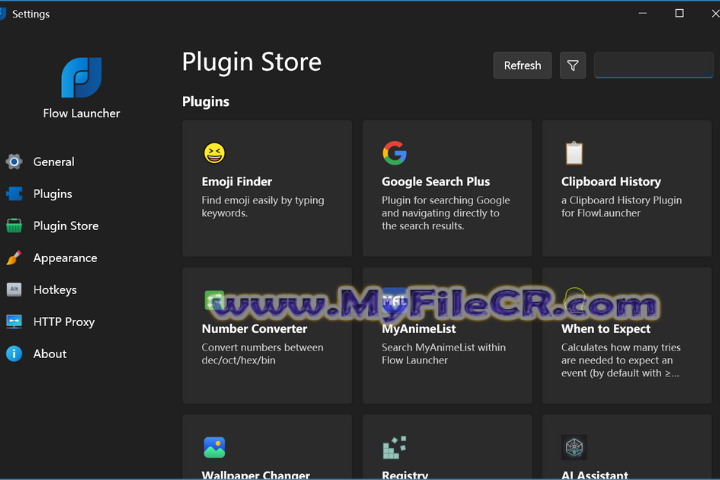Switch to the Hotkeys section
The image size is (720, 480).
[55, 290]
